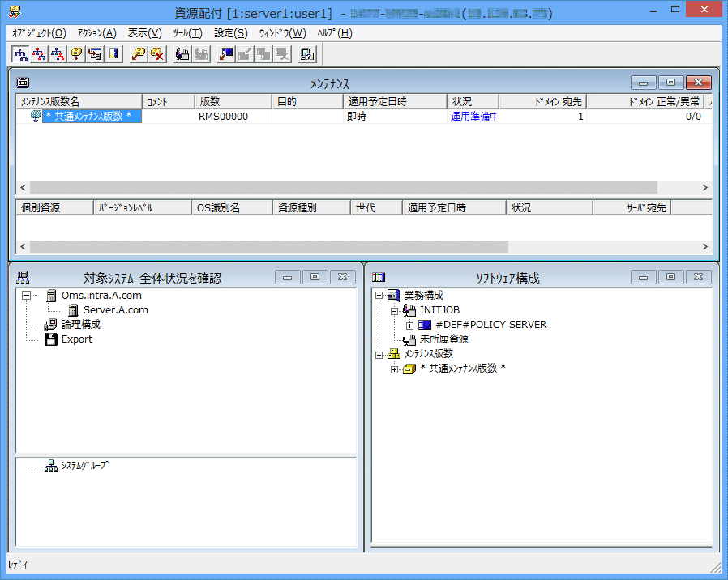Select the 論理構成 tree node
The image size is (728, 580).
pos(80,324)
